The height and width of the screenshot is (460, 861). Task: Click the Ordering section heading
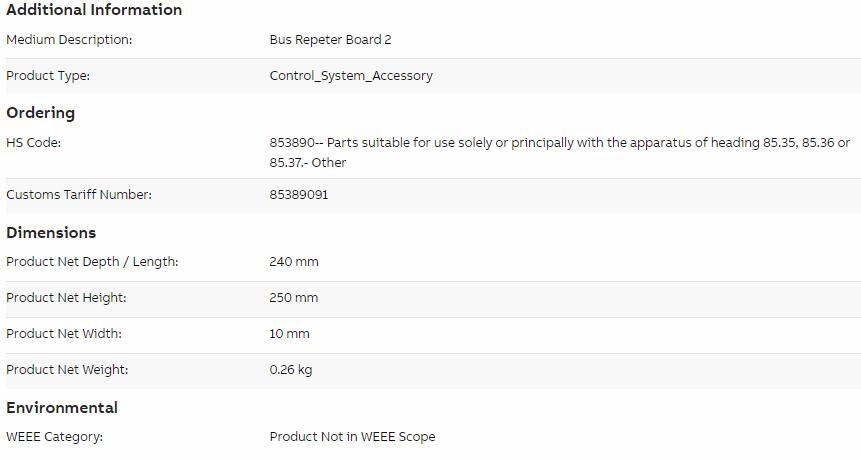click(x=41, y=113)
